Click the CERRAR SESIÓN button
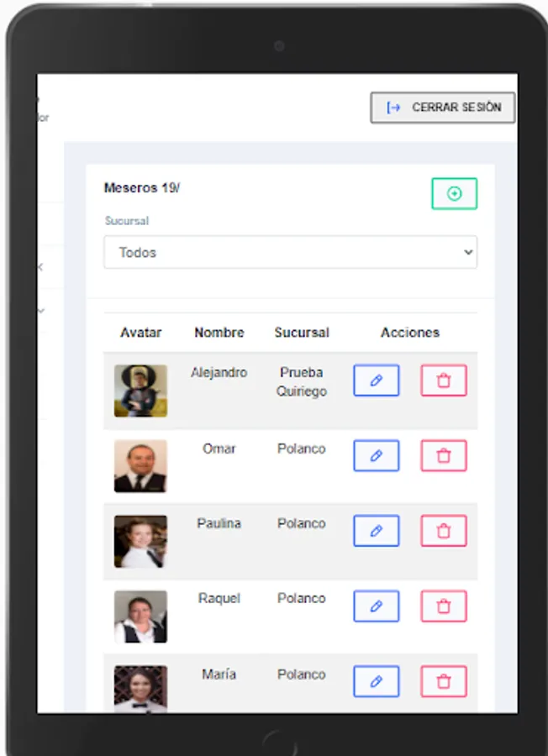The height and width of the screenshot is (756, 548). pyautogui.click(x=443, y=108)
